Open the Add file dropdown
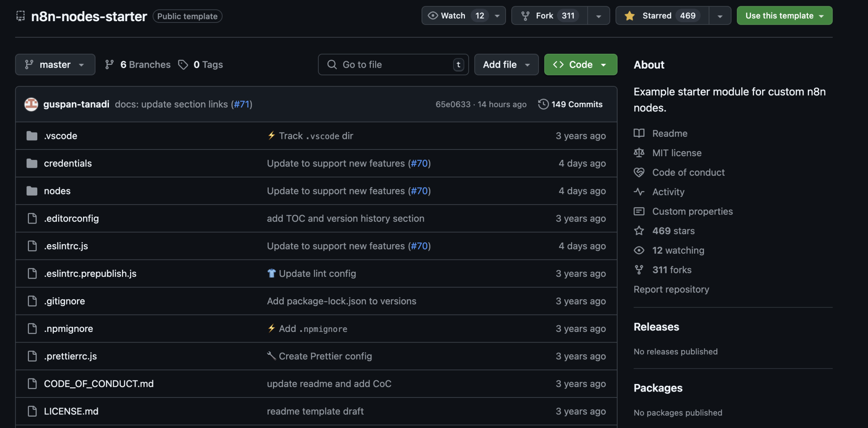 click(506, 64)
